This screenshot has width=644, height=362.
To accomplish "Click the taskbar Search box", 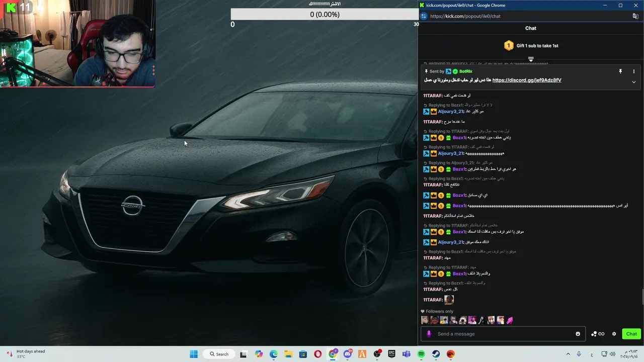I will pos(219,354).
